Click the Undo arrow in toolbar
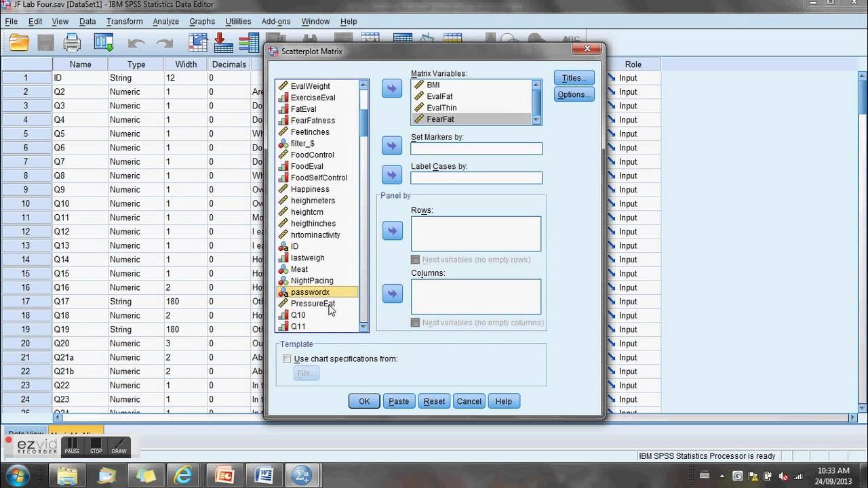 (x=136, y=43)
